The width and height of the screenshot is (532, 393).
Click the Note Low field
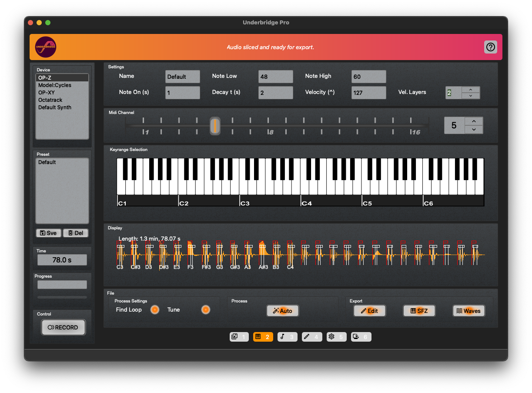(276, 77)
